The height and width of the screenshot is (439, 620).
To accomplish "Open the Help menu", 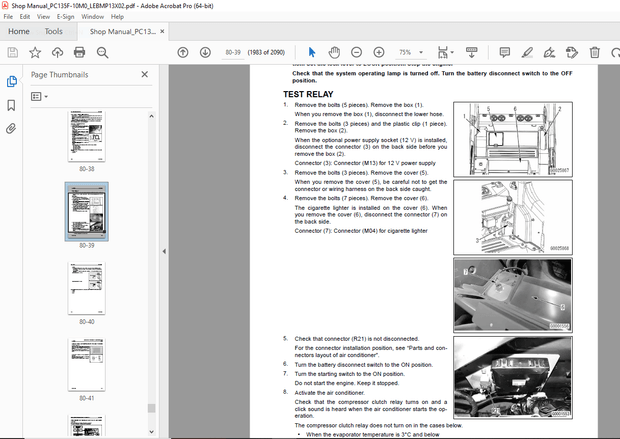I will tap(117, 17).
